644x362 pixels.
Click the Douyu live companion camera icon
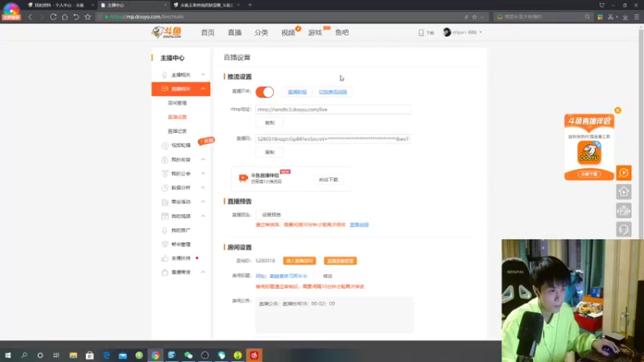coord(243,178)
